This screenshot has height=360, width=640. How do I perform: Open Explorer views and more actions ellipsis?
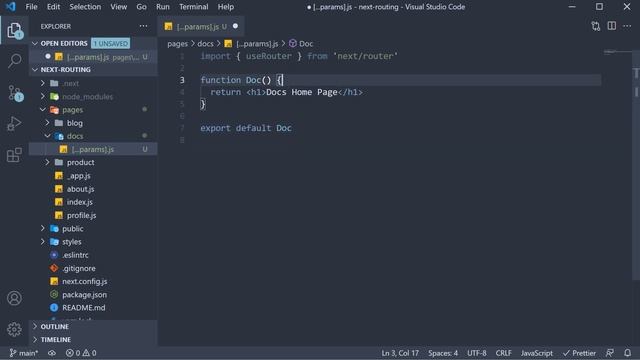tap(143, 26)
